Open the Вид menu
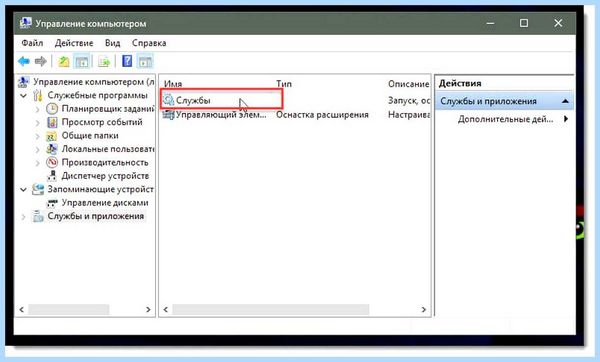Viewport: 600px width, 362px height. coord(112,43)
